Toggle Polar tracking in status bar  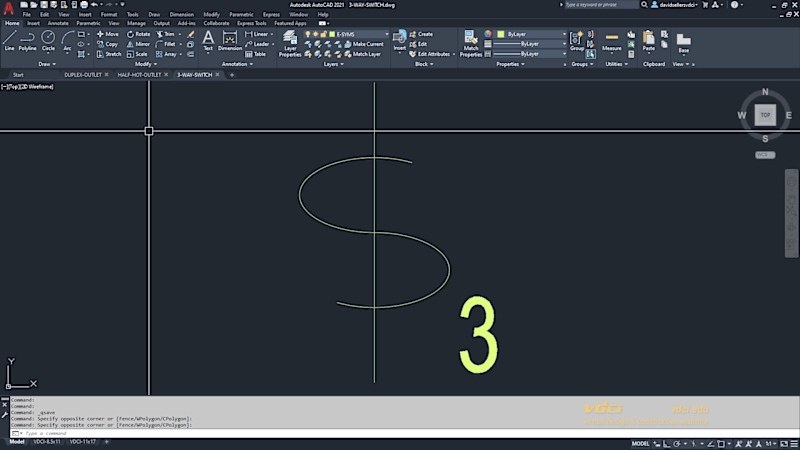pos(677,444)
